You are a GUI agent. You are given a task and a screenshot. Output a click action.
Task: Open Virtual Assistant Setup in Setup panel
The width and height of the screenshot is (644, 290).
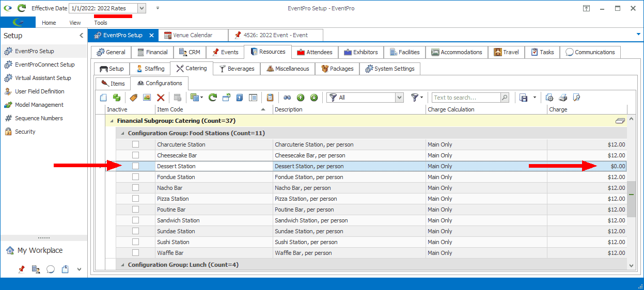click(x=38, y=78)
